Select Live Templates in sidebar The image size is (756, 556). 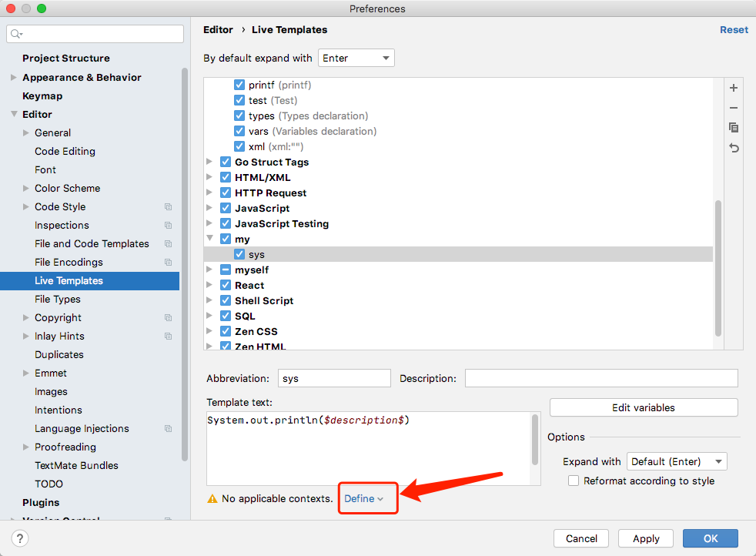89,280
